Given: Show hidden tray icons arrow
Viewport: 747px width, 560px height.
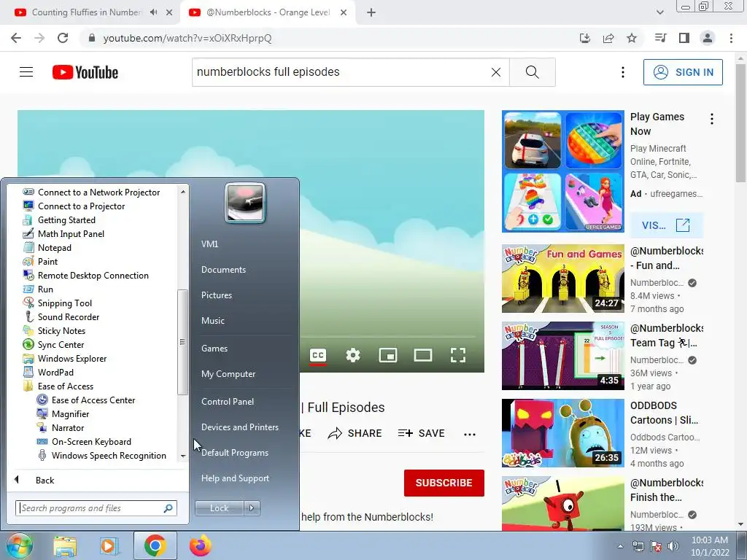Looking at the screenshot, I should tap(620, 546).
